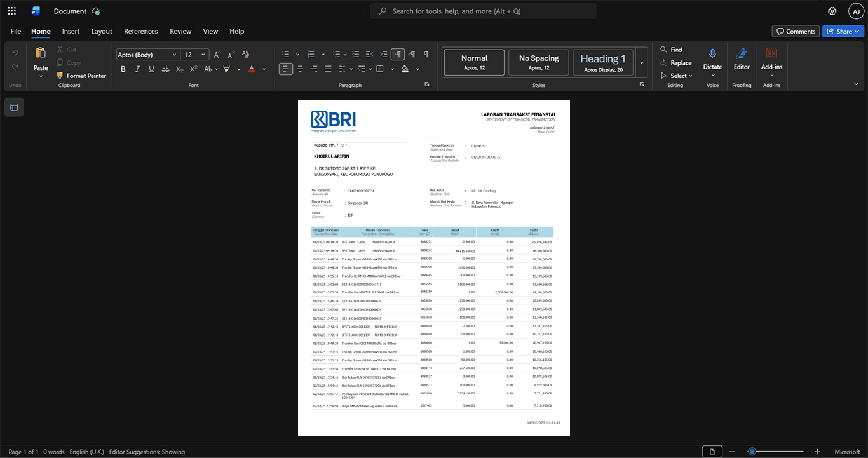Increase font size with grow font icon
The width and height of the screenshot is (868, 458).
217,55
